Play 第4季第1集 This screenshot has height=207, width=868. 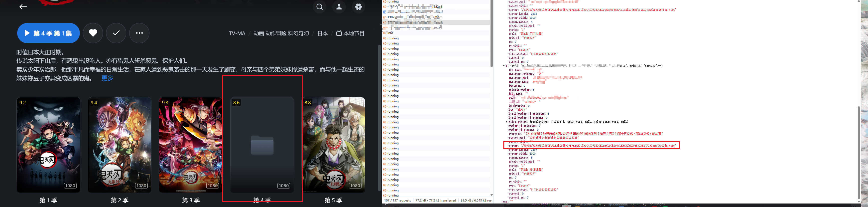[x=48, y=33]
